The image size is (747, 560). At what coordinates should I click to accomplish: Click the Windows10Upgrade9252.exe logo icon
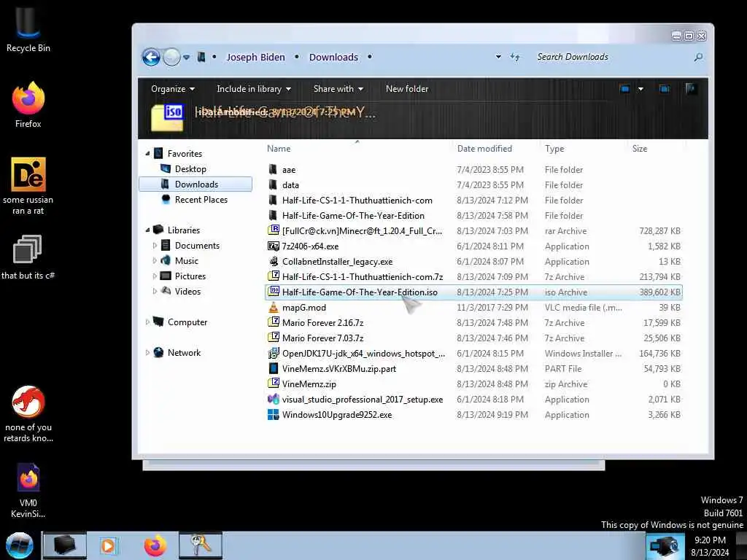[274, 415]
